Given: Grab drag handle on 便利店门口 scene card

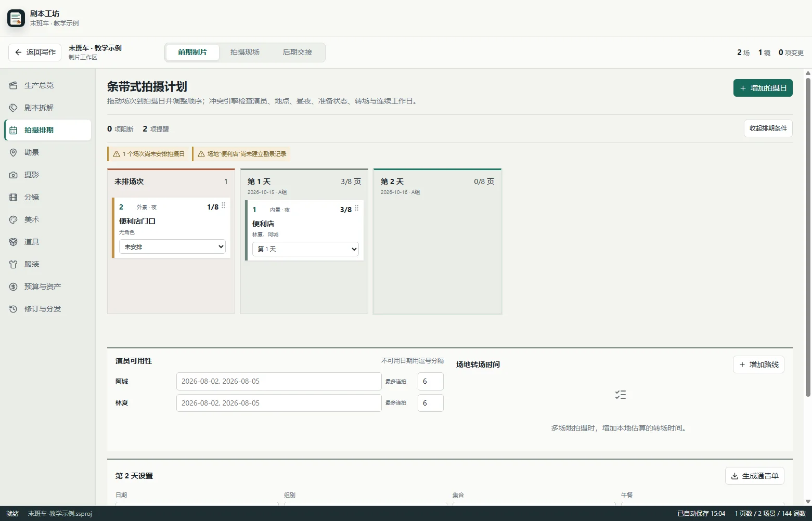Looking at the screenshot, I should tap(224, 206).
